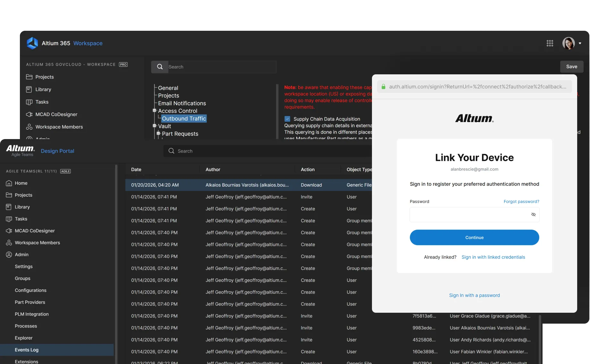Focus the Search field in Workspace settings
This screenshot has height=364, width=590.
222,67
